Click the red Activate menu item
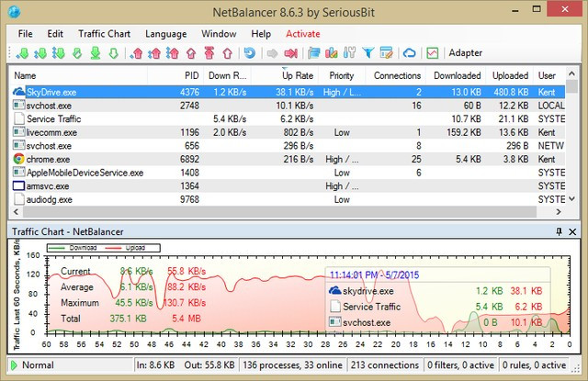The height and width of the screenshot is (381, 588). tap(303, 34)
